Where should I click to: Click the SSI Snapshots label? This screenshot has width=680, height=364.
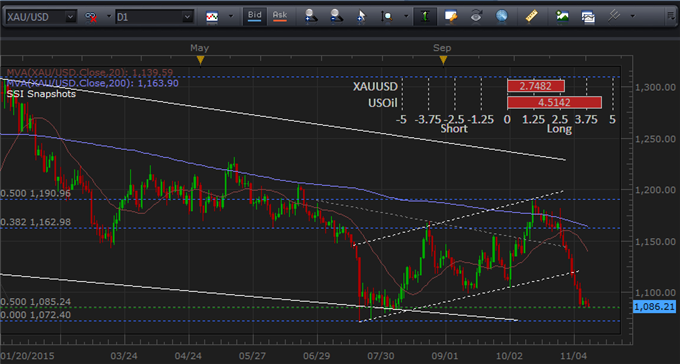pyautogui.click(x=41, y=94)
